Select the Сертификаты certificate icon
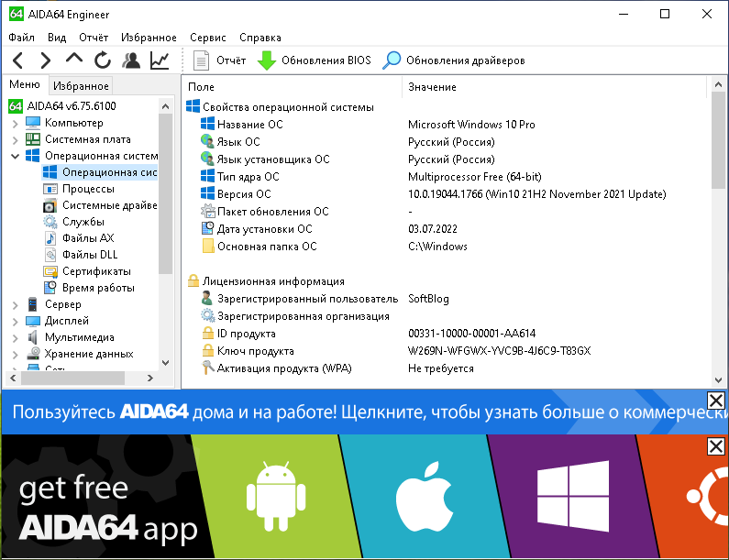Image resolution: width=729 pixels, height=560 pixels. (50, 271)
